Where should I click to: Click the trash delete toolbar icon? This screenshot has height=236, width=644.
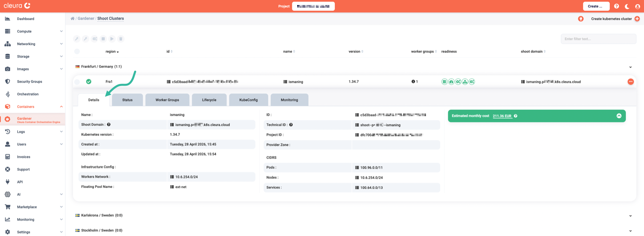pyautogui.click(x=121, y=39)
